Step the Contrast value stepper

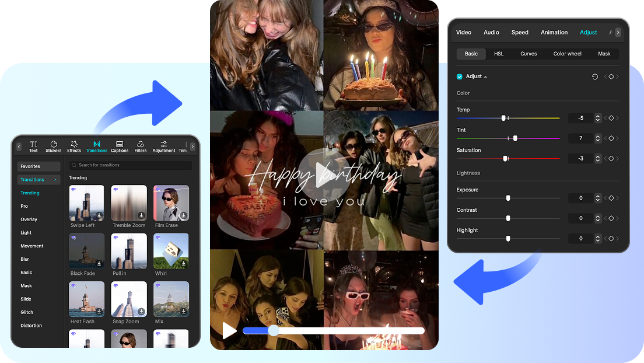point(597,218)
